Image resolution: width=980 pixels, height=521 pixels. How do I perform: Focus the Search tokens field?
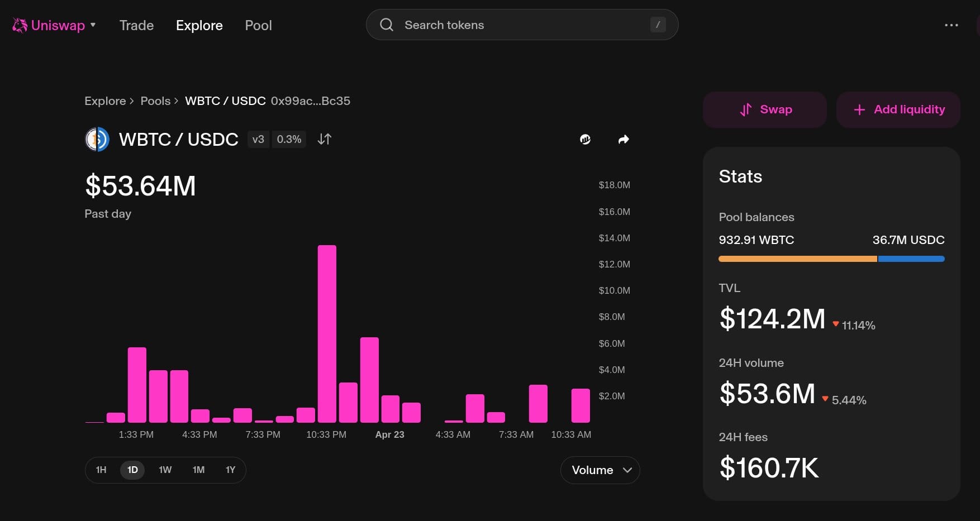pos(522,25)
